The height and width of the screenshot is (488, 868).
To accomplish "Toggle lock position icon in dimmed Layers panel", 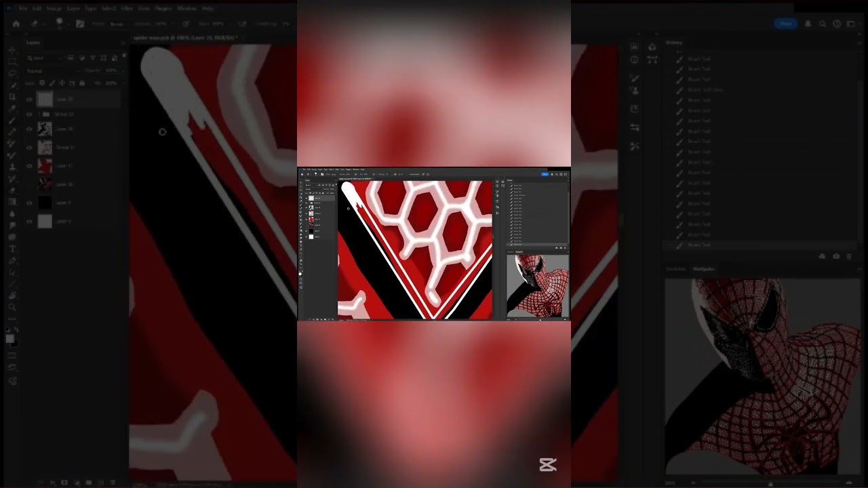I will click(x=62, y=83).
